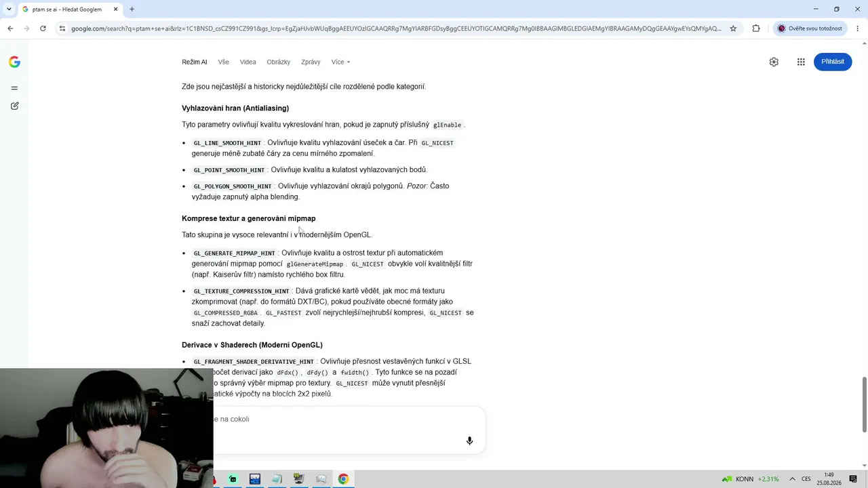Click the 'Ověřte svou totožnost' profile button
The height and width of the screenshot is (488, 868).
(810, 28)
